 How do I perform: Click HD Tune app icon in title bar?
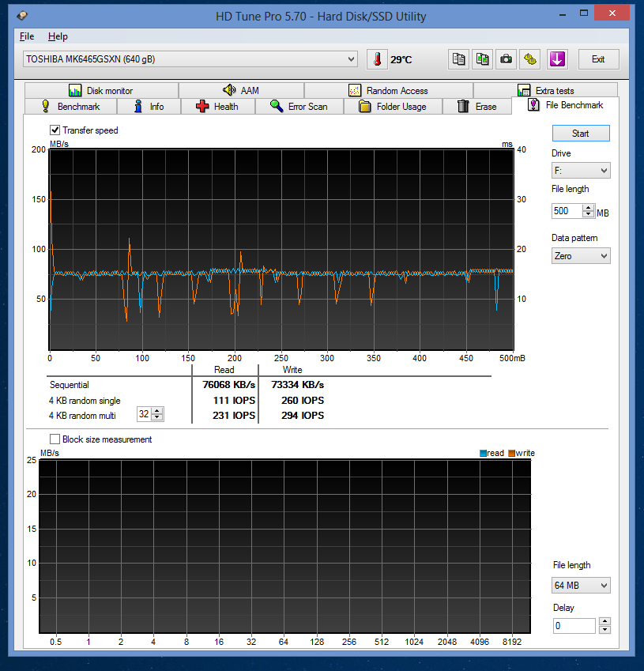pyautogui.click(x=22, y=16)
